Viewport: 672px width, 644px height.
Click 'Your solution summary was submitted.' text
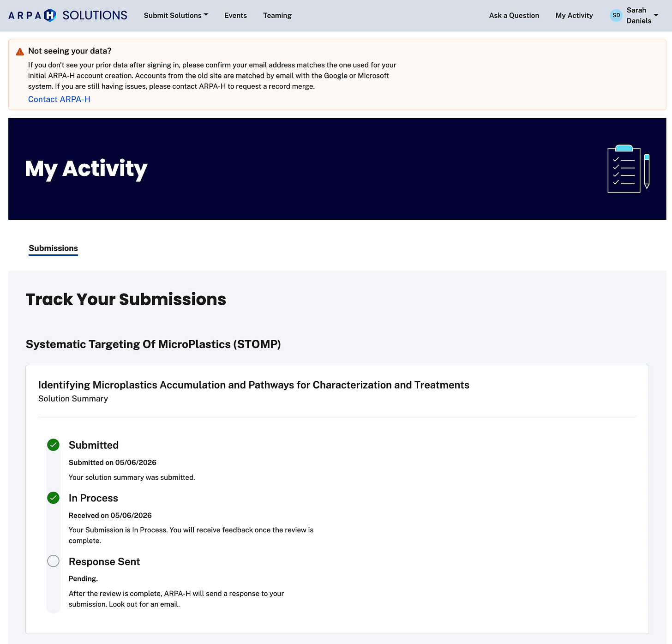pos(132,477)
